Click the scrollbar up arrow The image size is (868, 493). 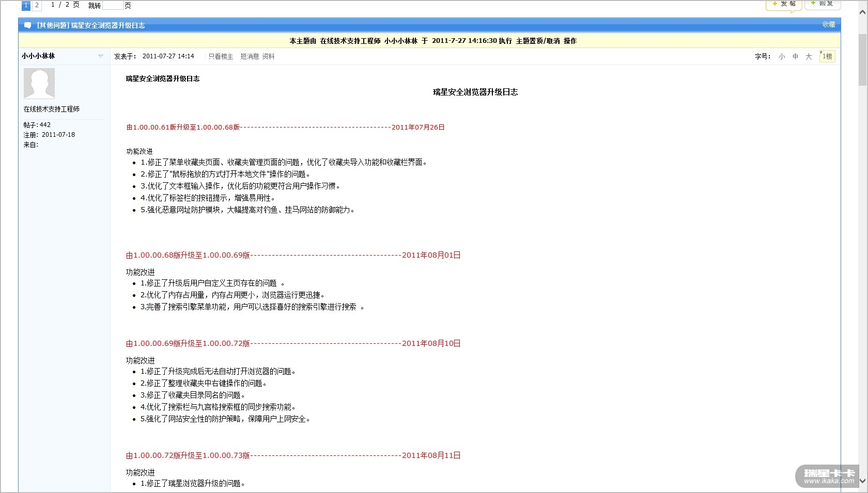pyautogui.click(x=862, y=12)
